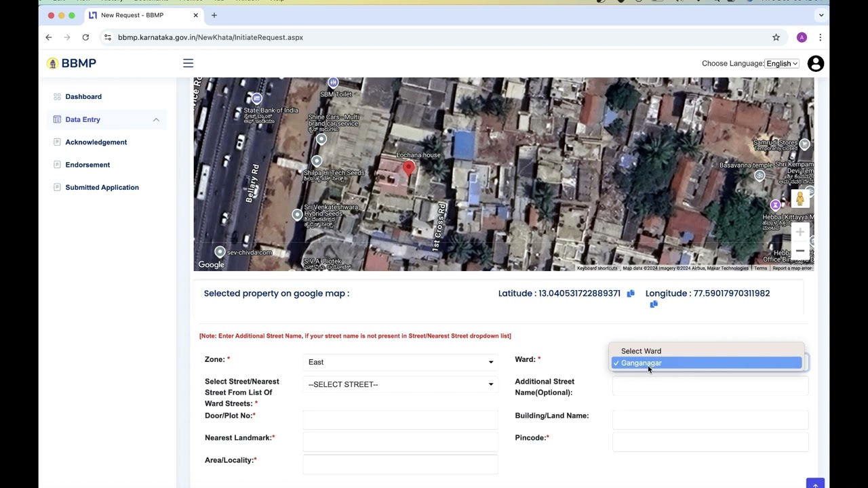Click the BBMP logo
The image size is (868, 488).
point(71,63)
